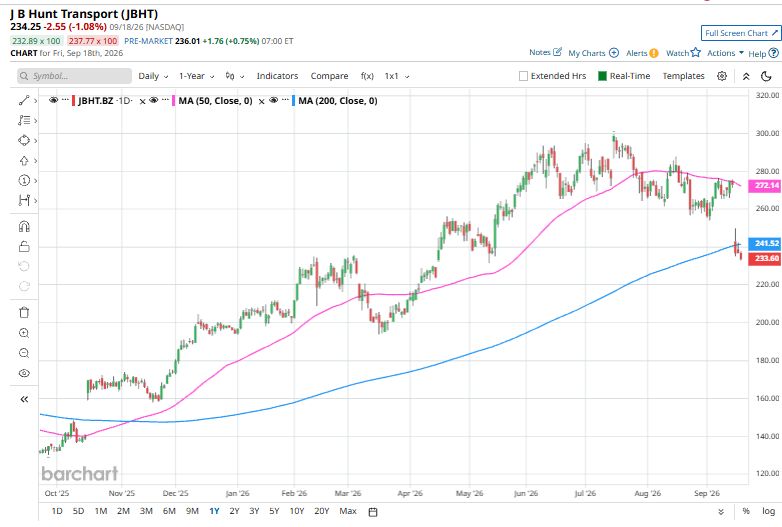Hide the MA (50, Close, 0) indicator

(x=154, y=100)
